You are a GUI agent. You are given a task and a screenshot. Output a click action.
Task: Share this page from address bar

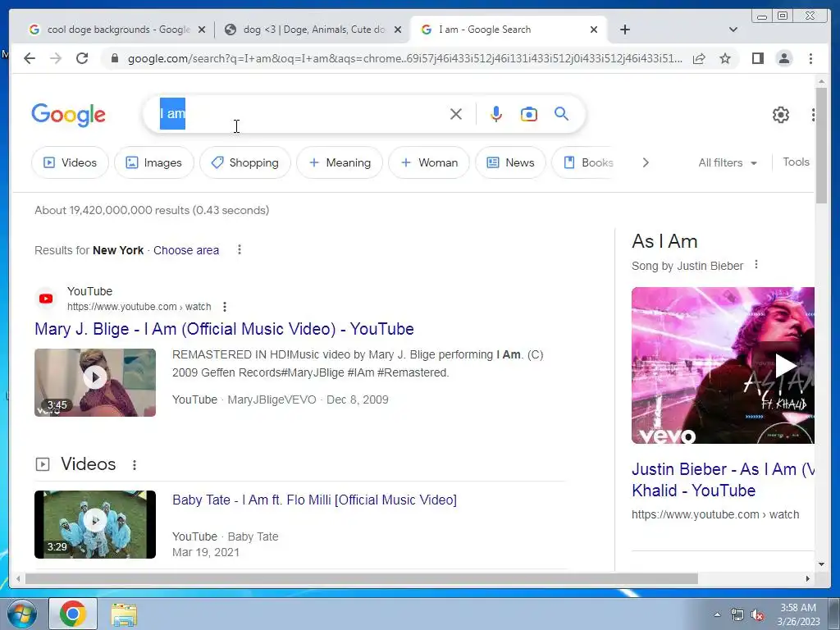click(x=699, y=58)
